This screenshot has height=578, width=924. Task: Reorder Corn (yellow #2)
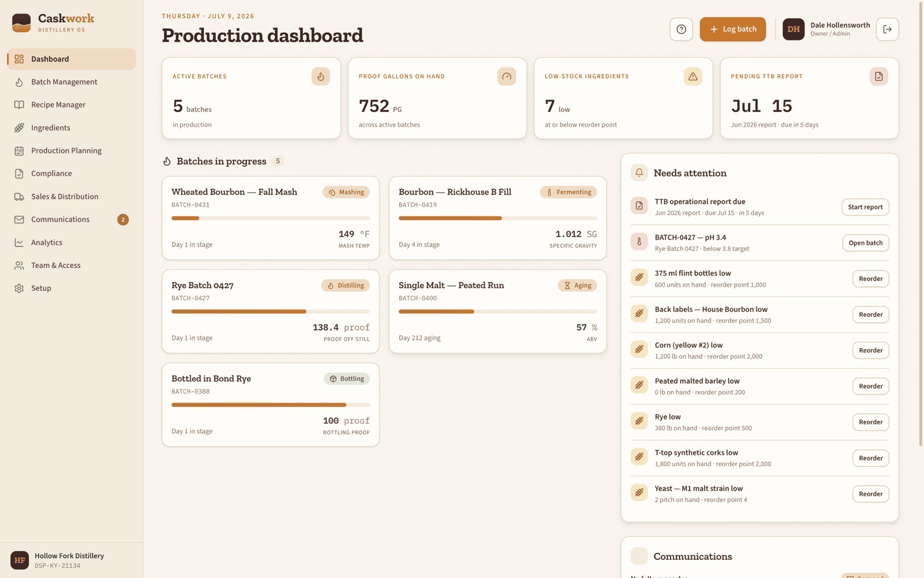point(870,351)
